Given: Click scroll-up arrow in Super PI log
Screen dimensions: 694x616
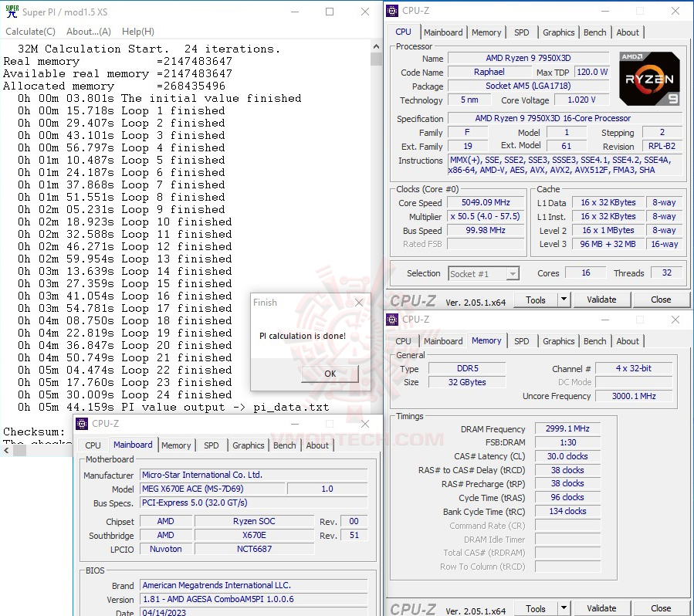Looking at the screenshot, I should (376, 46).
